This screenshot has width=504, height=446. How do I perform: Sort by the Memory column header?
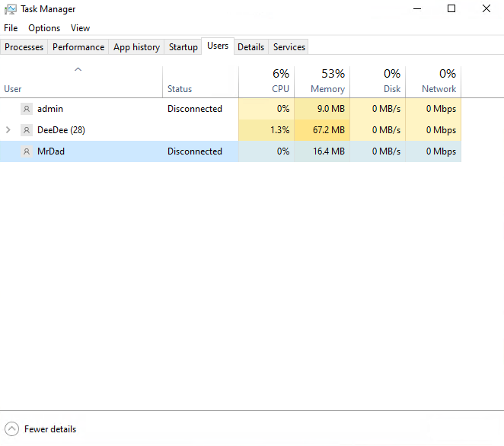point(322,82)
